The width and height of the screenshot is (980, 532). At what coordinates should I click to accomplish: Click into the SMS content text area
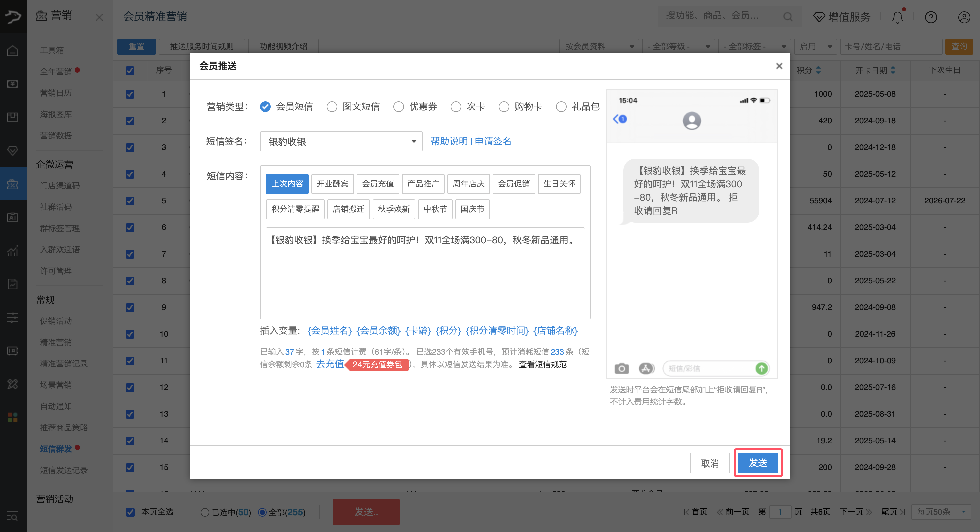pyautogui.click(x=425, y=274)
